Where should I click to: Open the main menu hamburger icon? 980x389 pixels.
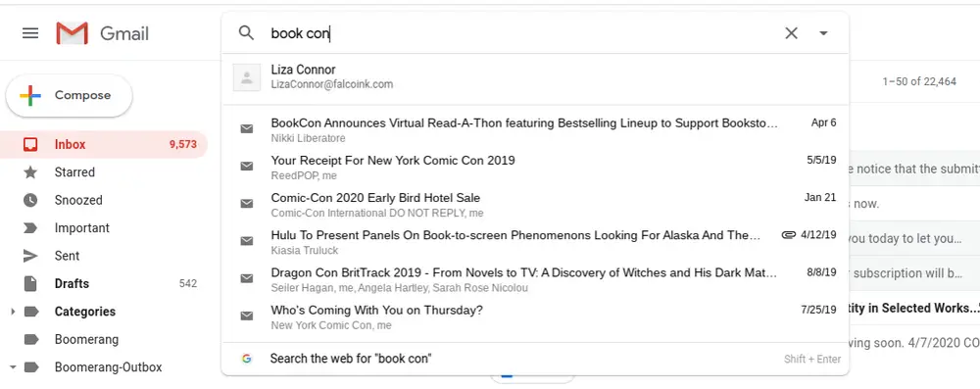(x=30, y=33)
